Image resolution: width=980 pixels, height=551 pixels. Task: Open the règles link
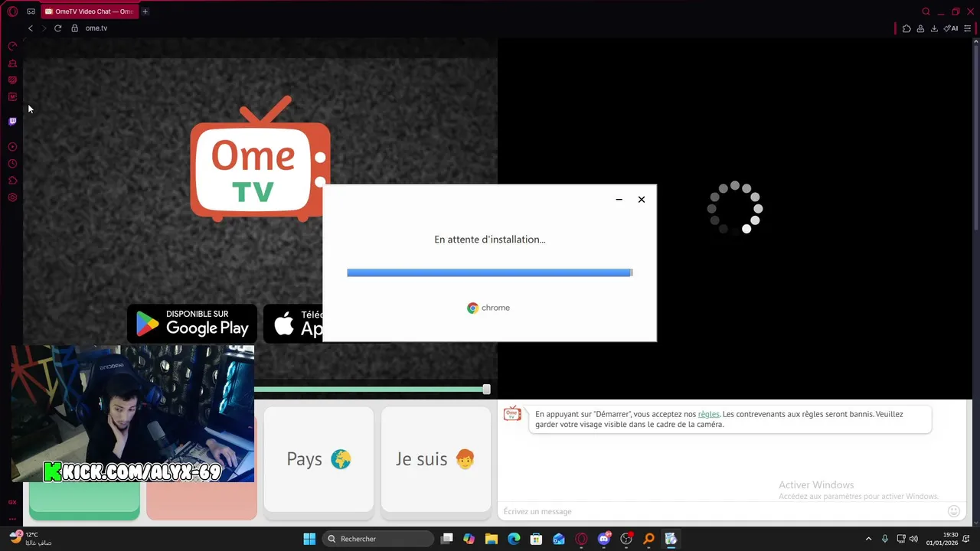pyautogui.click(x=708, y=414)
